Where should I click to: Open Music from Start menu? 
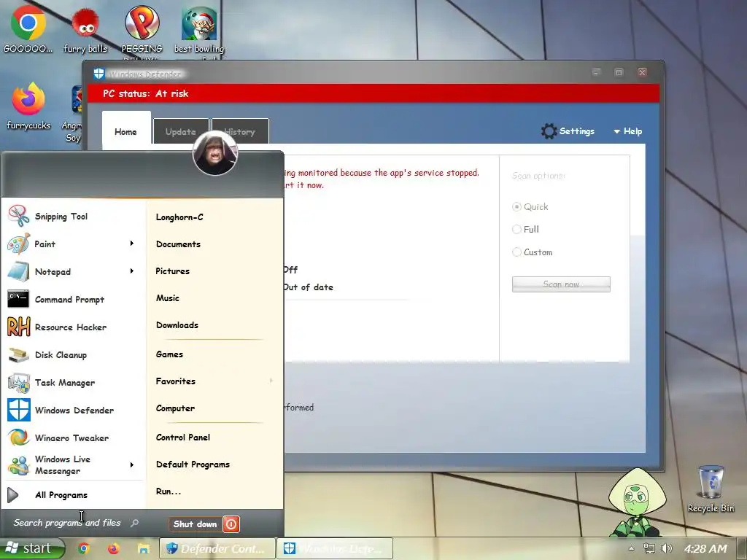[168, 298]
